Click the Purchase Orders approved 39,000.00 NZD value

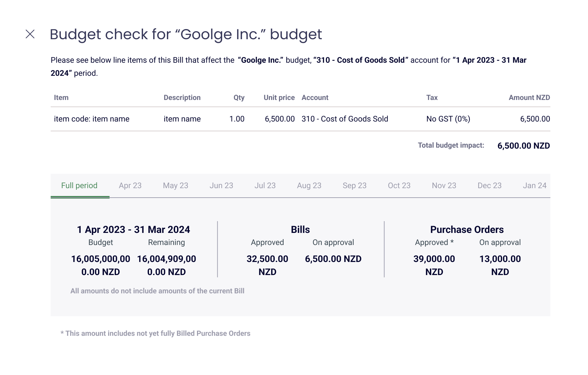coord(434,265)
